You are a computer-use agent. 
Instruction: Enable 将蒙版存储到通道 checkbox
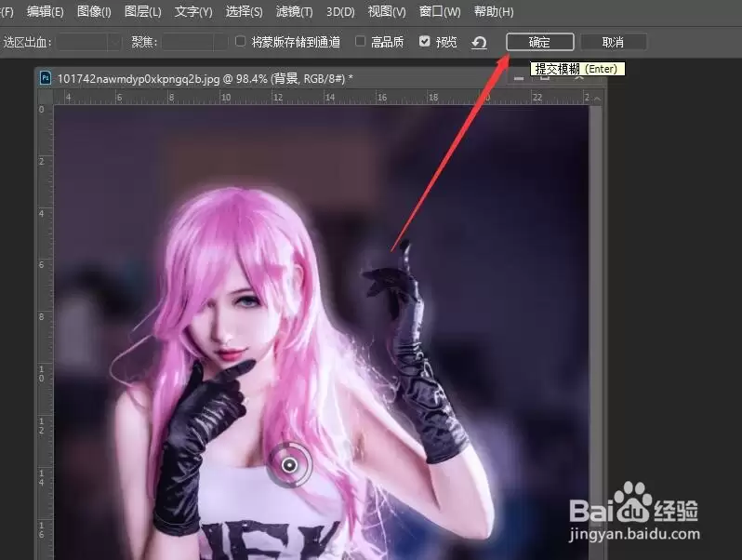coord(241,42)
